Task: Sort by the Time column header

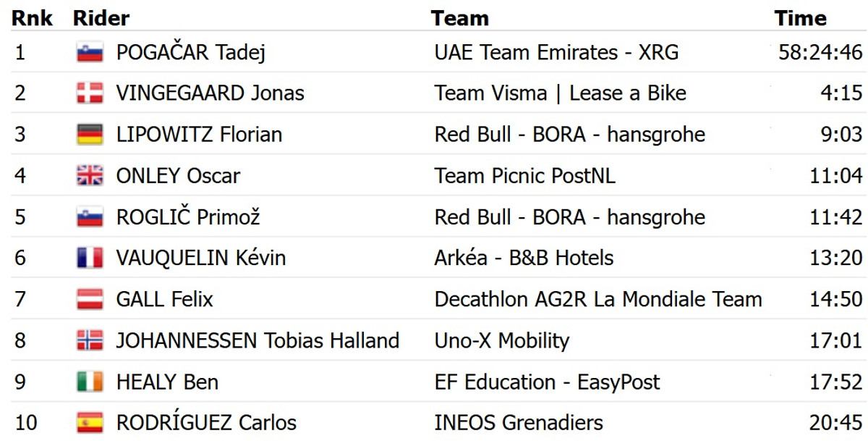Action: point(799,18)
